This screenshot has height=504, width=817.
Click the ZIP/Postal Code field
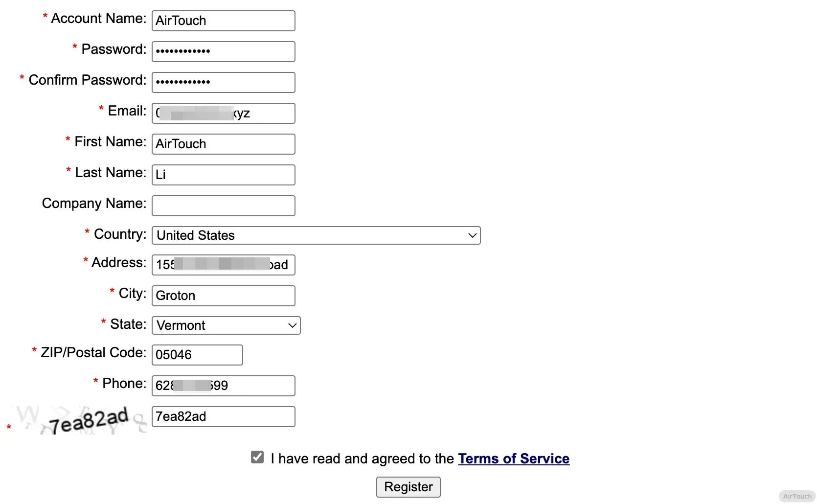pos(197,355)
